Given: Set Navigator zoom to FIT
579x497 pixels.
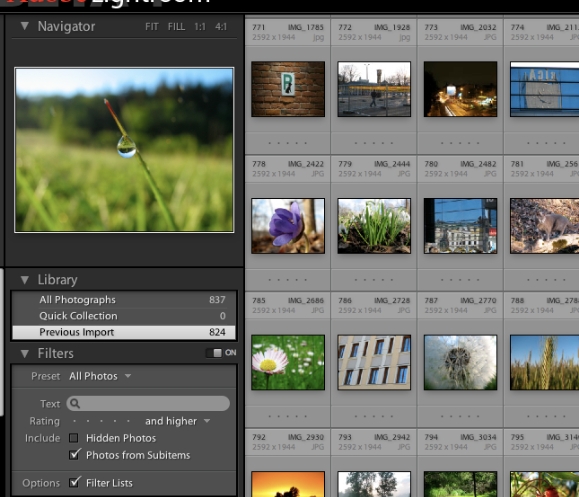Looking at the screenshot, I should [151, 27].
